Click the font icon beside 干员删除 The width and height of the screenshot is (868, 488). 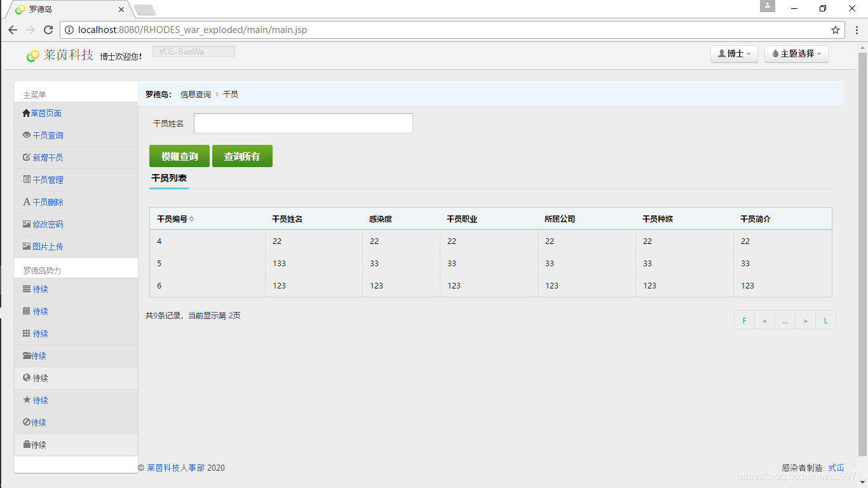27,201
